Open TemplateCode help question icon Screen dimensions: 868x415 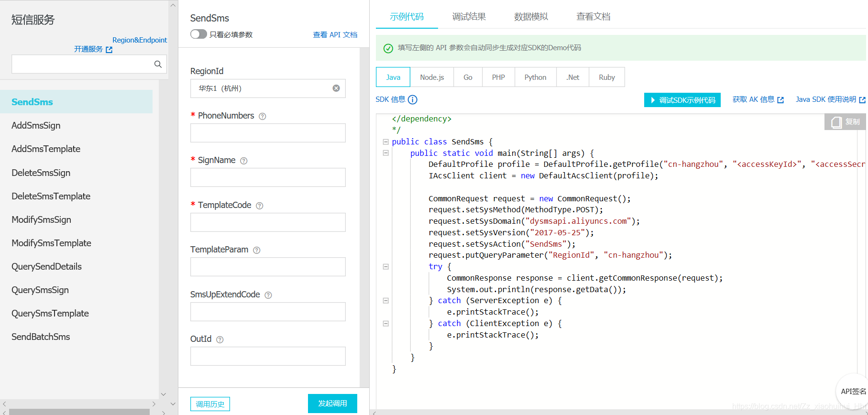(x=260, y=206)
